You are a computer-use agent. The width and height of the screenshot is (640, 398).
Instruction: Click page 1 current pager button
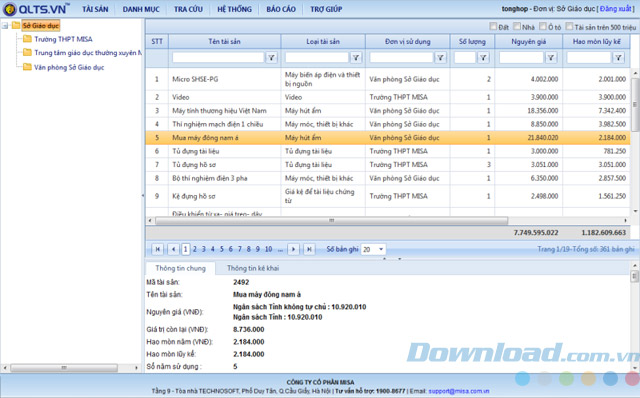185,249
